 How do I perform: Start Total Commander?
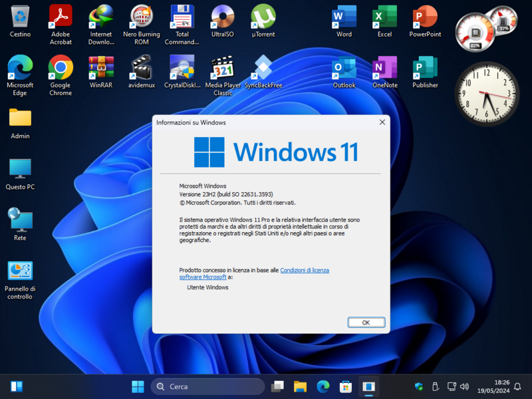tap(181, 17)
